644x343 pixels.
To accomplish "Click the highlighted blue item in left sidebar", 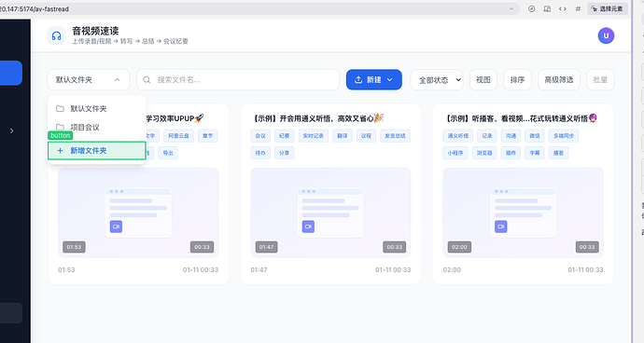I will coord(11,73).
